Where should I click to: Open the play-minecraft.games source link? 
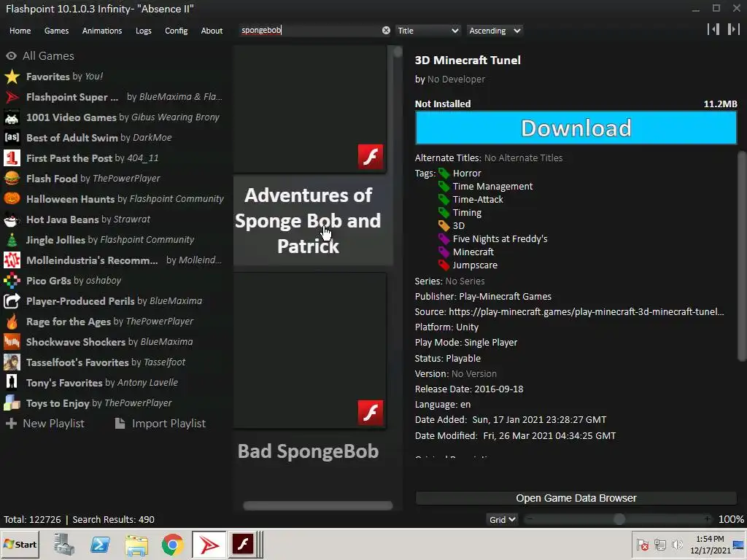point(586,312)
